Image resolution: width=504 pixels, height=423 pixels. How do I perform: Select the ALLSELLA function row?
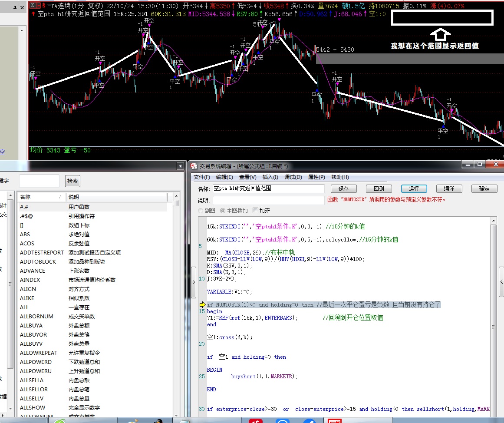(x=92, y=380)
